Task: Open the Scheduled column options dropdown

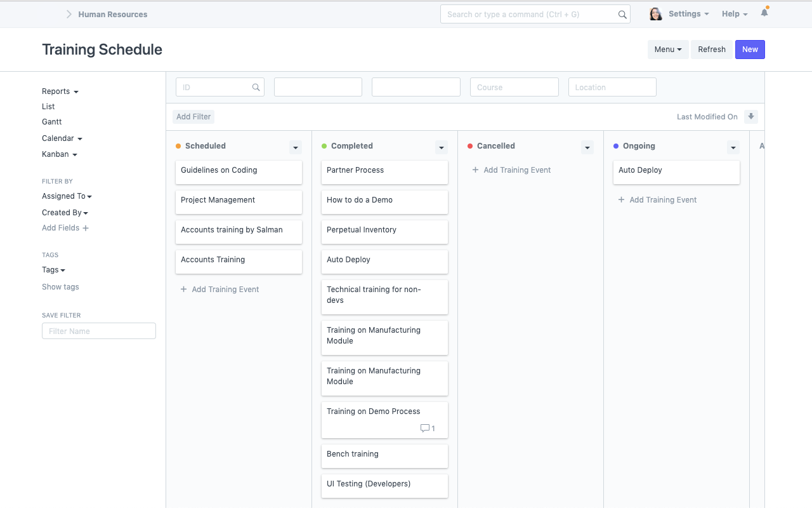Action: click(296, 147)
